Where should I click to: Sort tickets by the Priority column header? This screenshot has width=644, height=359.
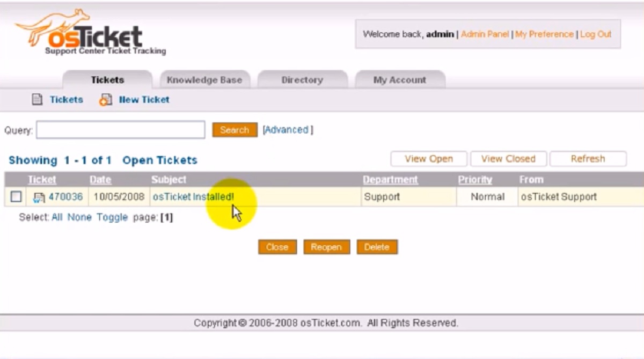[x=475, y=180]
